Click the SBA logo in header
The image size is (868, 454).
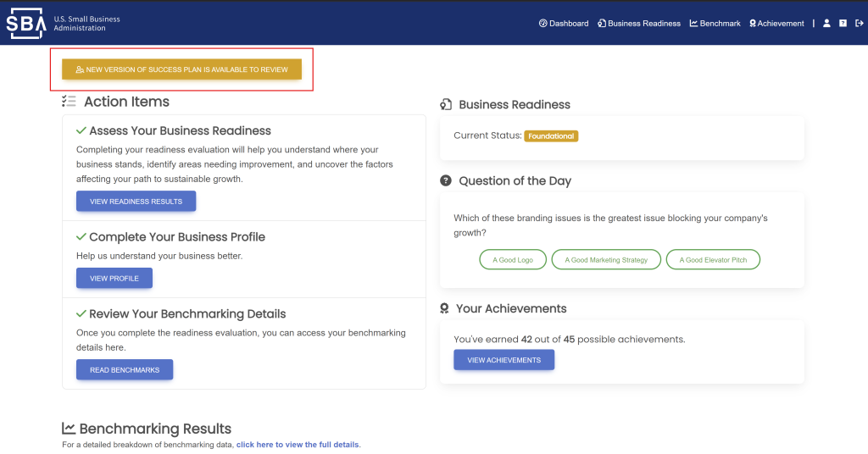[x=26, y=23]
